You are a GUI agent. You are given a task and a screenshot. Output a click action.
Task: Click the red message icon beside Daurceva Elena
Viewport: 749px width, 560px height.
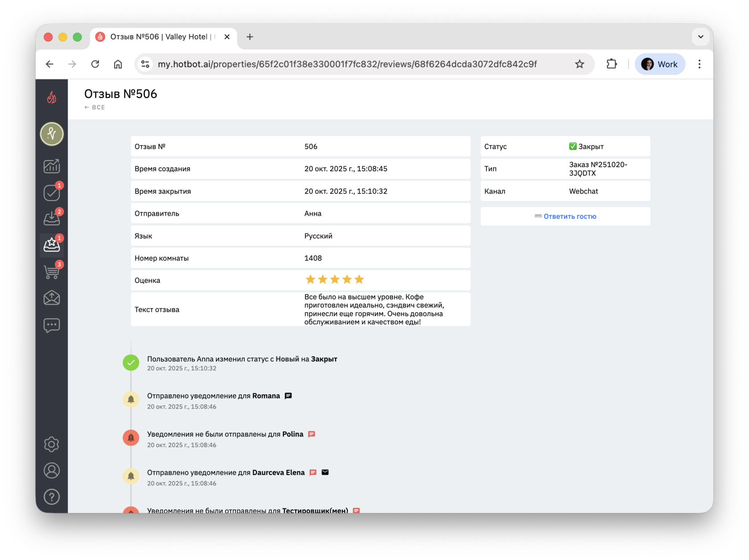313,473
